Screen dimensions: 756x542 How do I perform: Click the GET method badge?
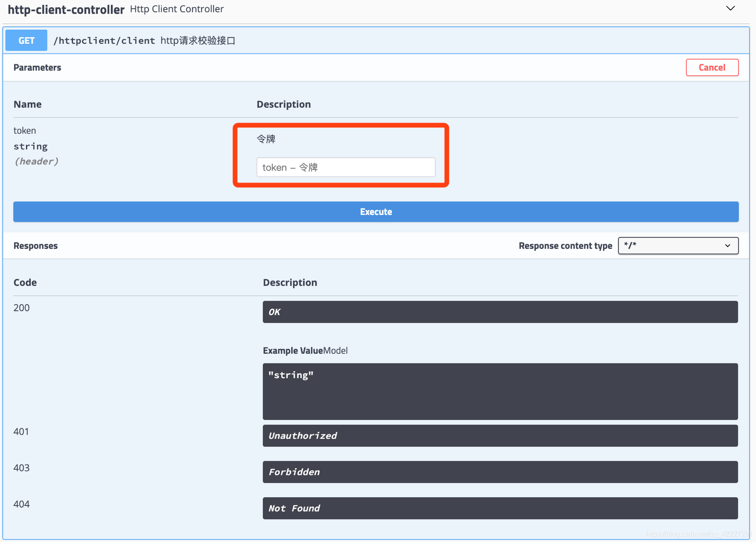[26, 40]
